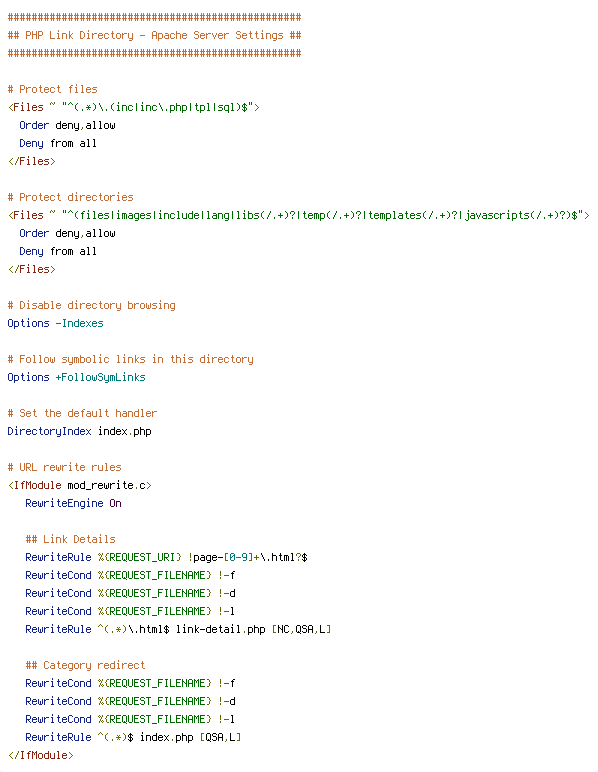Click the '# Set the default handler' comment

82,413
